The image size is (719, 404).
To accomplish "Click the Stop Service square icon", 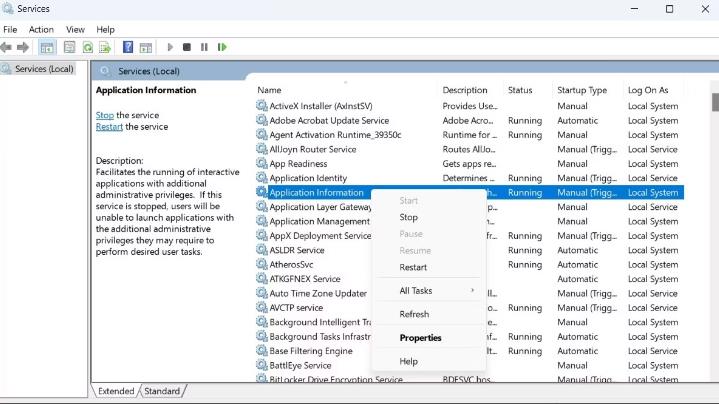I will click(x=187, y=47).
